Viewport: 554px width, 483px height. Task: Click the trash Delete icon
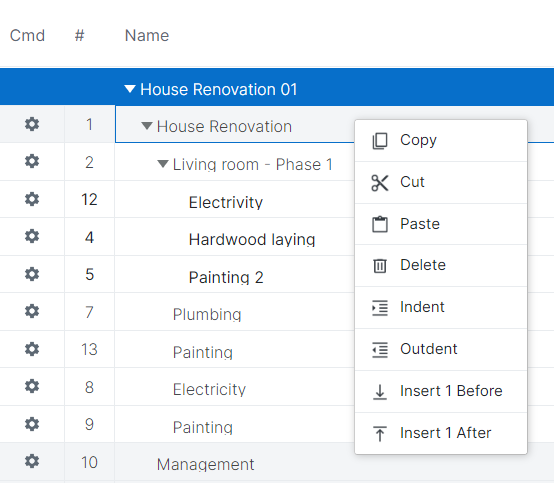click(380, 266)
